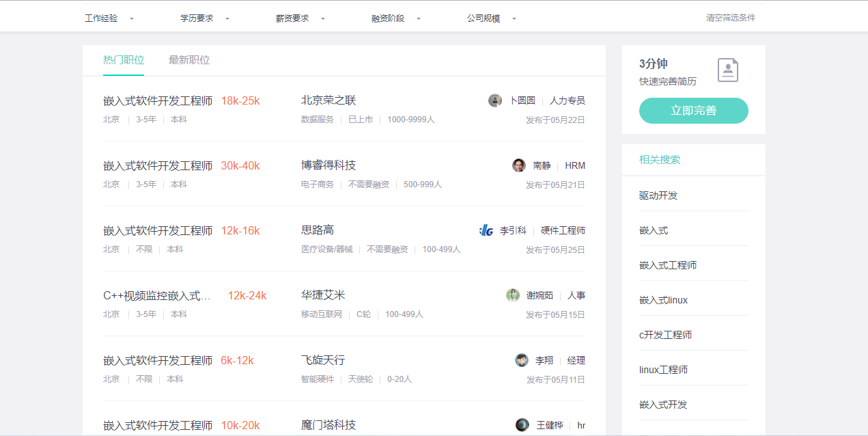Select related search 嵌入式linux
868x436 pixels.
click(663, 300)
